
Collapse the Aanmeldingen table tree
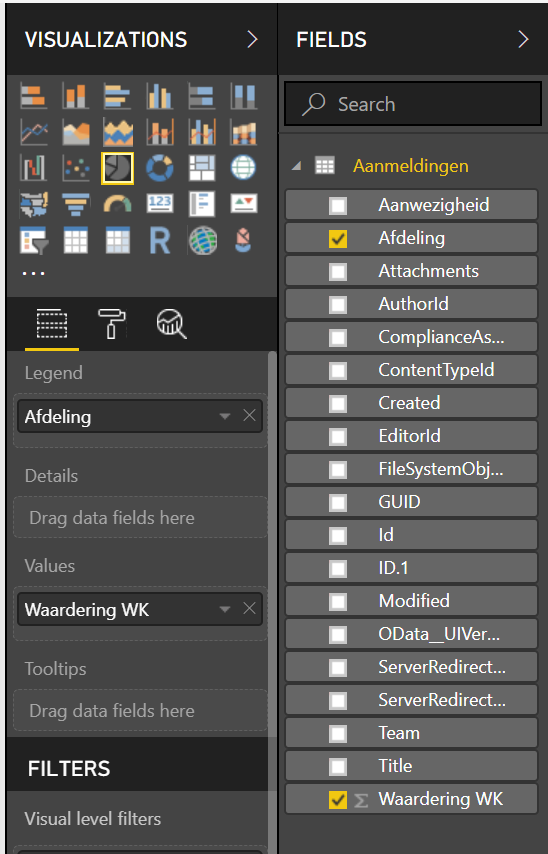[297, 166]
